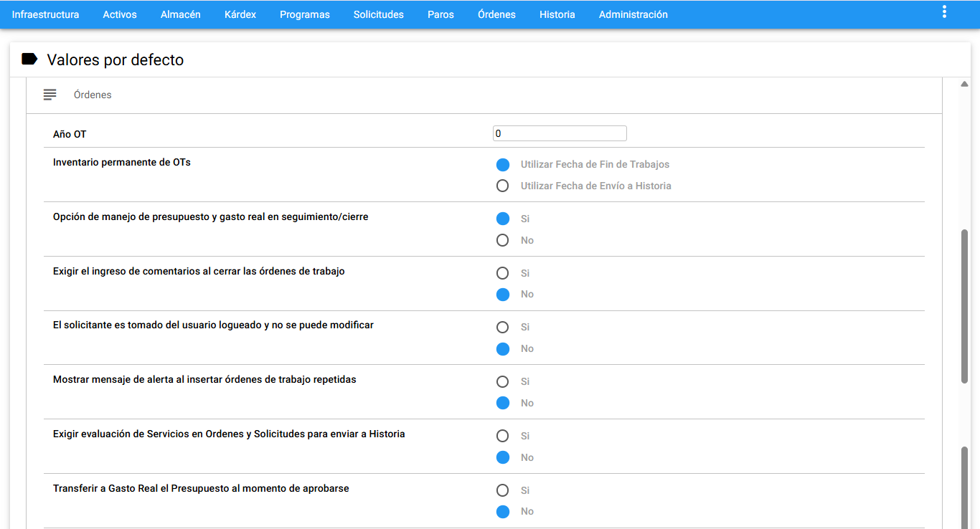Select No for transferir a Gasto Real
The width and height of the screenshot is (980, 529).
503,512
